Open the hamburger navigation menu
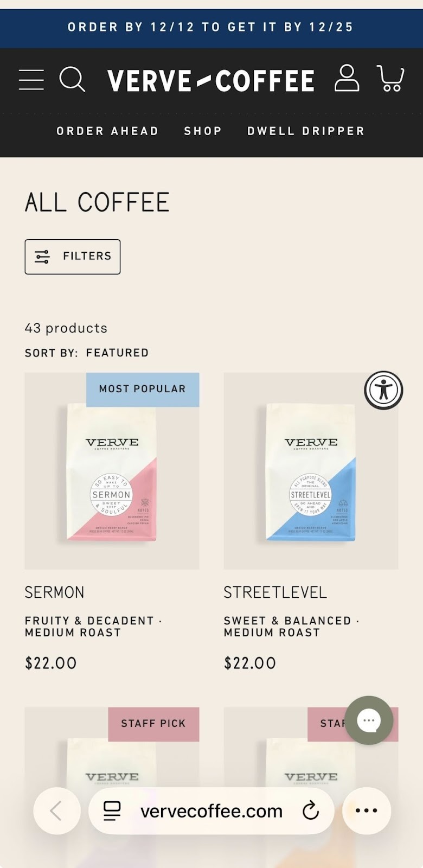Image resolution: width=423 pixels, height=868 pixels. (x=31, y=79)
